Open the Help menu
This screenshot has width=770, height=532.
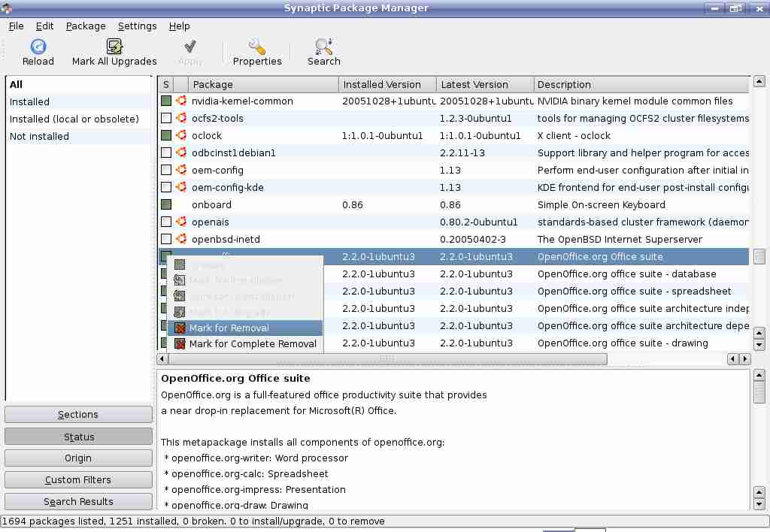pos(179,26)
